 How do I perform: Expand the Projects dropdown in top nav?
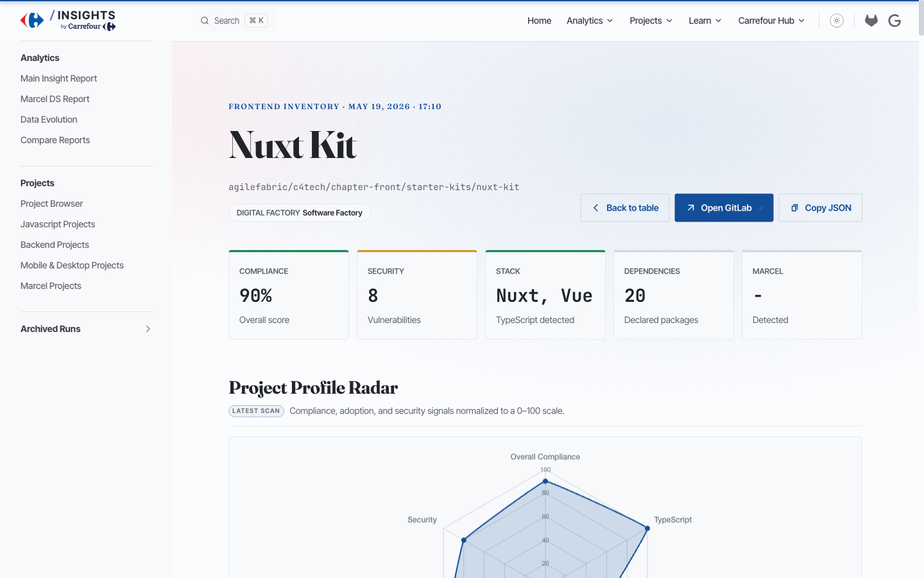(x=651, y=21)
